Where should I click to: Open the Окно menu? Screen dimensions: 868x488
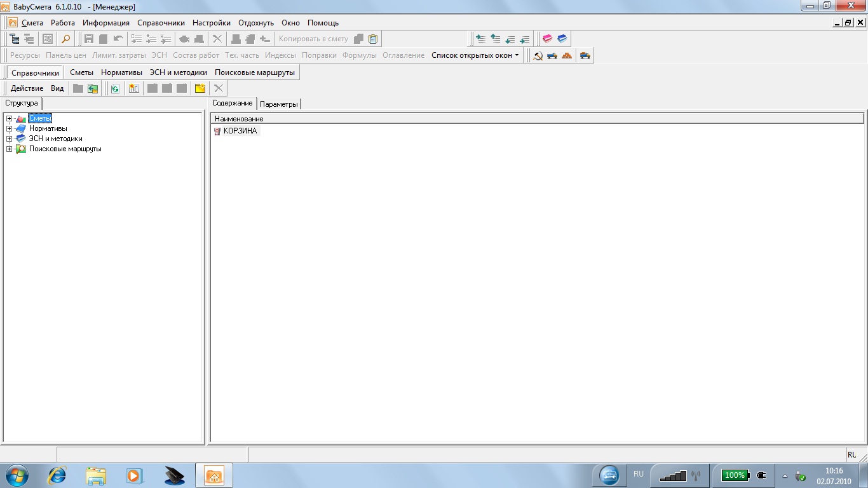(x=290, y=23)
